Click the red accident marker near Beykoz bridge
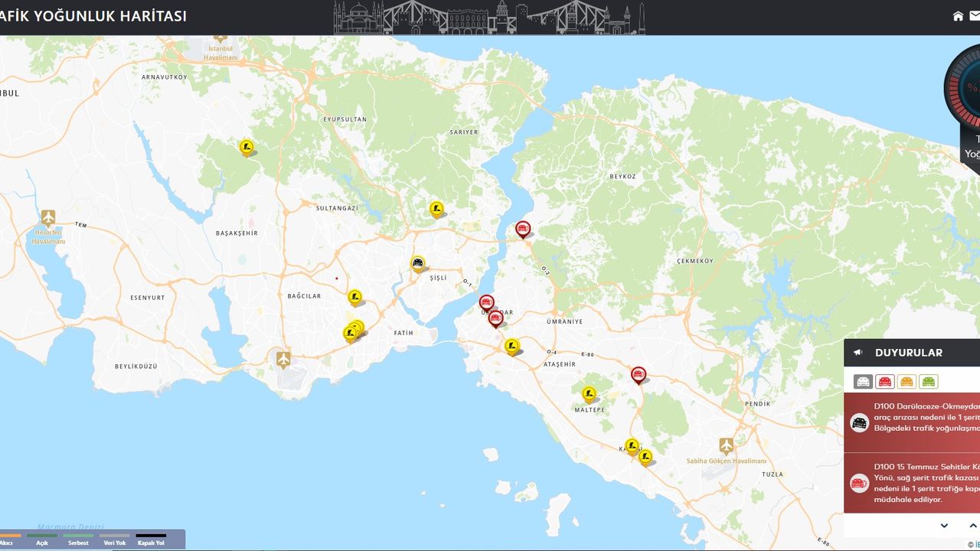The height and width of the screenshot is (551, 980). click(x=523, y=228)
